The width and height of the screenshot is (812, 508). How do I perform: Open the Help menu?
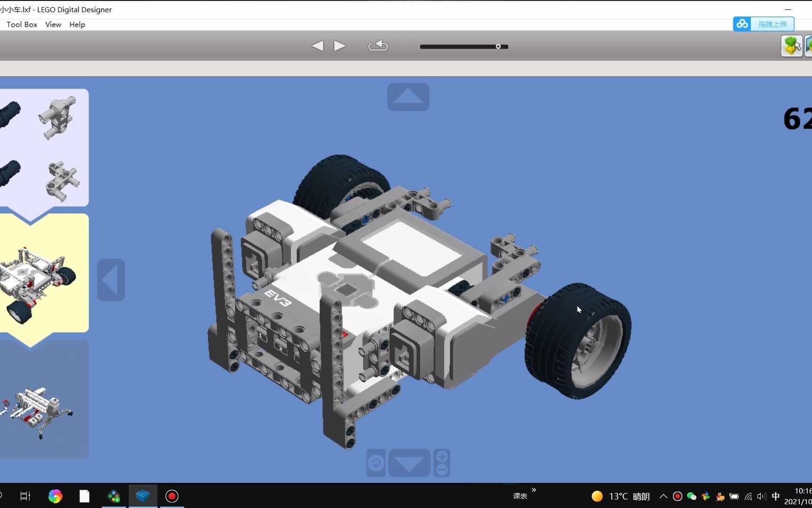(77, 24)
